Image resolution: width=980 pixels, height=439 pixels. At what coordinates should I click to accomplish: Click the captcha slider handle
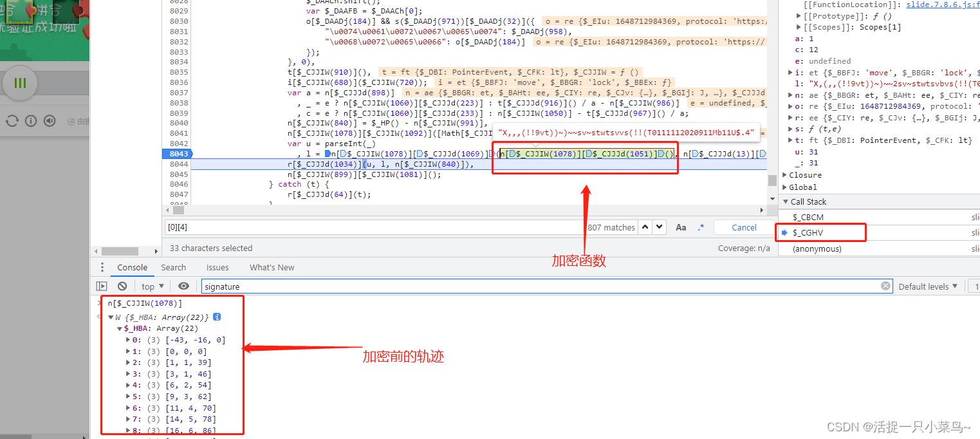click(20, 83)
